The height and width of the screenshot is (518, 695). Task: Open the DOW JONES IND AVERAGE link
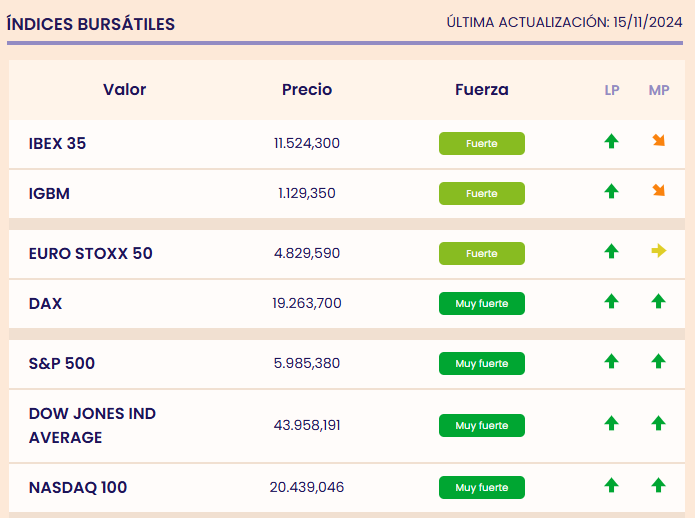92,425
